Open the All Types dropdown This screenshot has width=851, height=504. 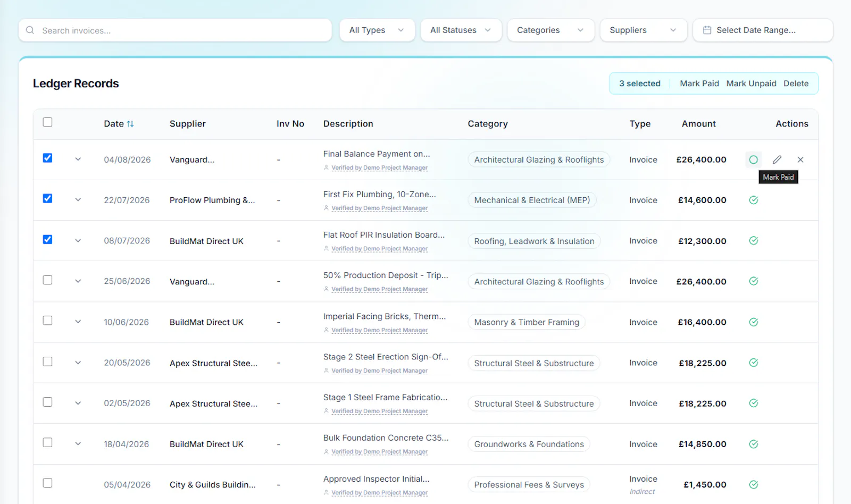coord(377,30)
